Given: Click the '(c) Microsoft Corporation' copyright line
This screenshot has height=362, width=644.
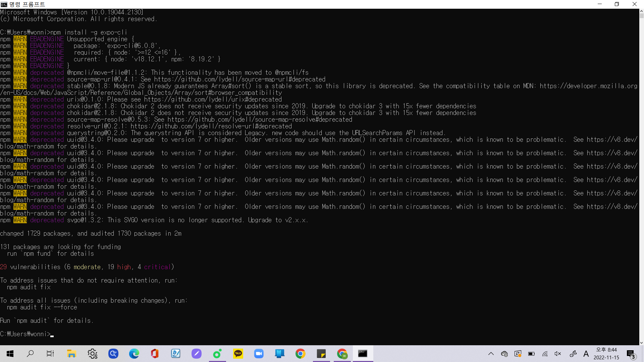Looking at the screenshot, I should point(78,19).
